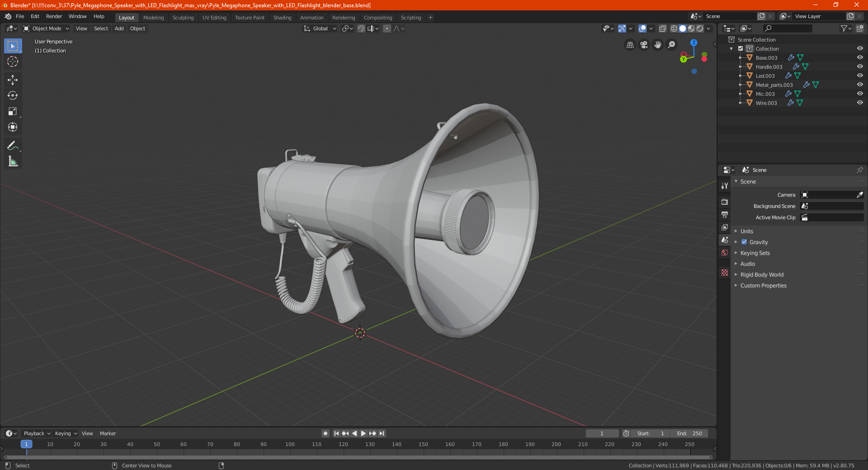
Task: Toggle snapping magnet button
Action: click(361, 28)
